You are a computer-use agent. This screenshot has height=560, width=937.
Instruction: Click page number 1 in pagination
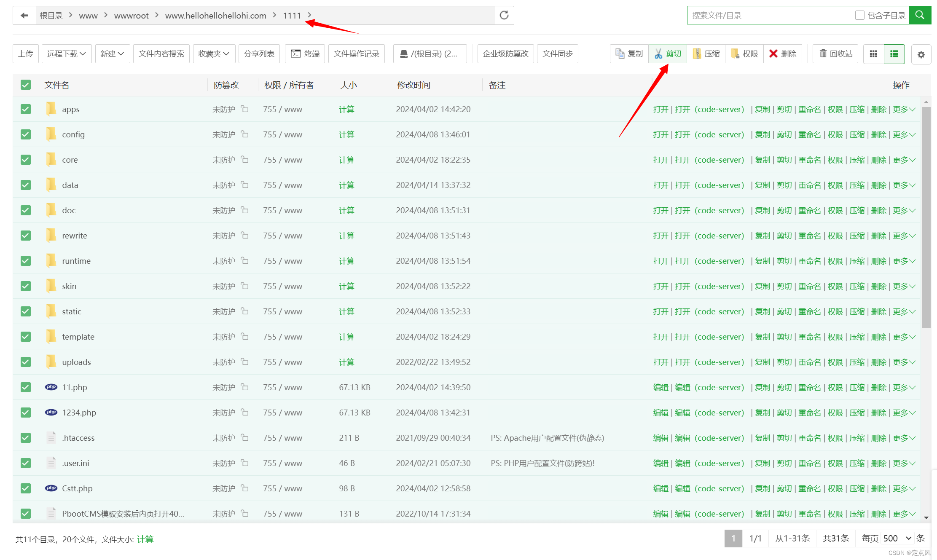pyautogui.click(x=733, y=539)
